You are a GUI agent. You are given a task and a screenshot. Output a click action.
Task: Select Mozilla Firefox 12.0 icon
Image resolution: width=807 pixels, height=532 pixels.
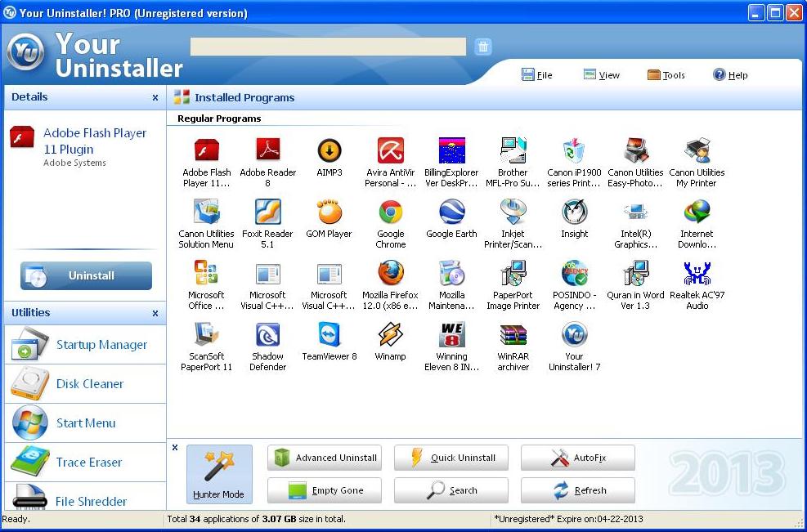coord(390,273)
